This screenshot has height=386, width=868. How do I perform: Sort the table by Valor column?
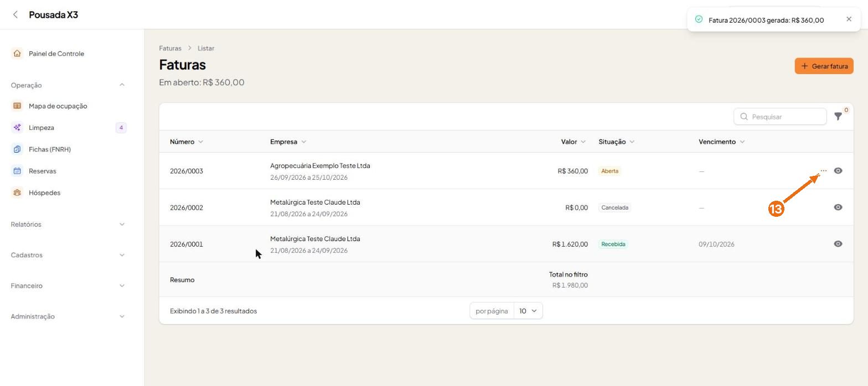(573, 142)
